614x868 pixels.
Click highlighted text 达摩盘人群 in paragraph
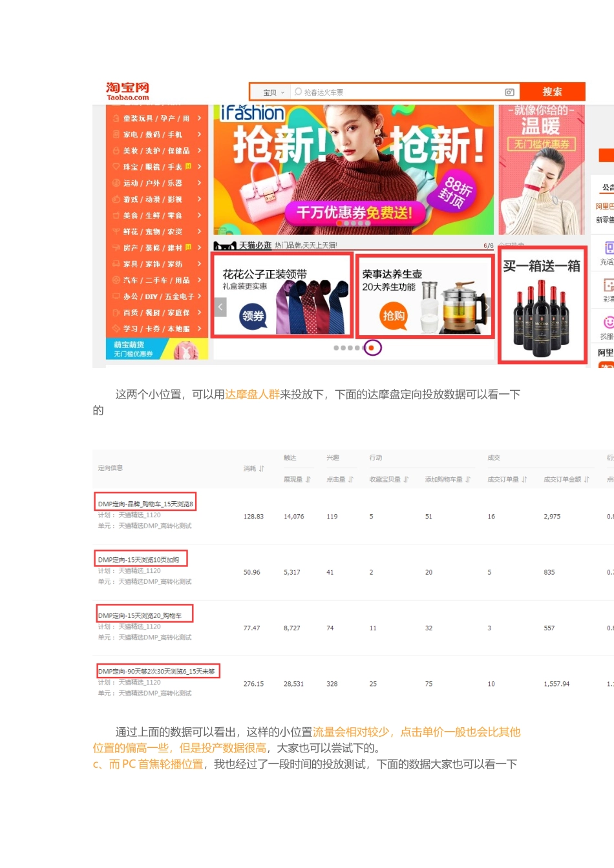[252, 394]
